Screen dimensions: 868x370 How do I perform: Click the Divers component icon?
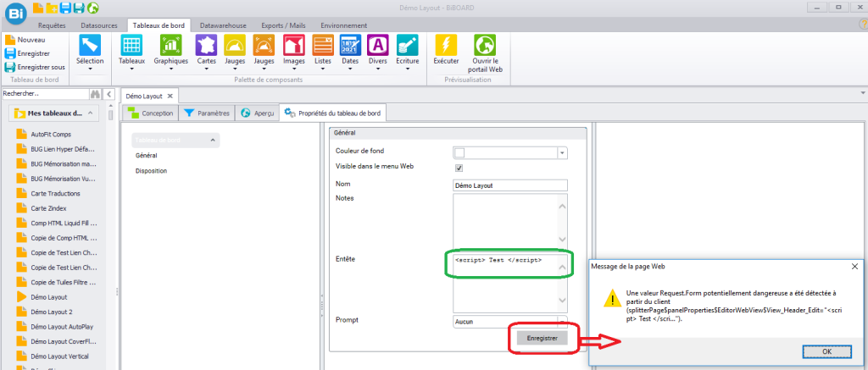[378, 46]
